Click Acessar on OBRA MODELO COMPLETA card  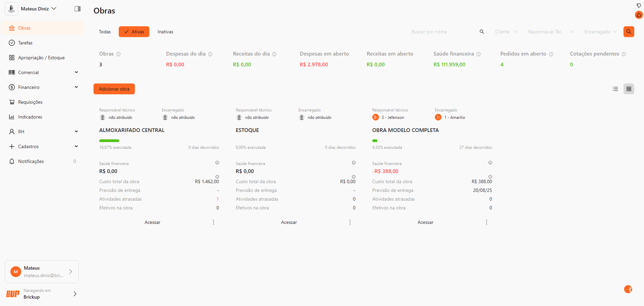click(425, 222)
